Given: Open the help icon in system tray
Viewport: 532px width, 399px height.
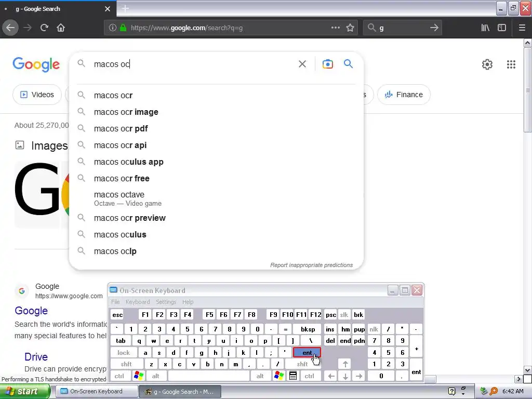Looking at the screenshot, I should [451, 391].
